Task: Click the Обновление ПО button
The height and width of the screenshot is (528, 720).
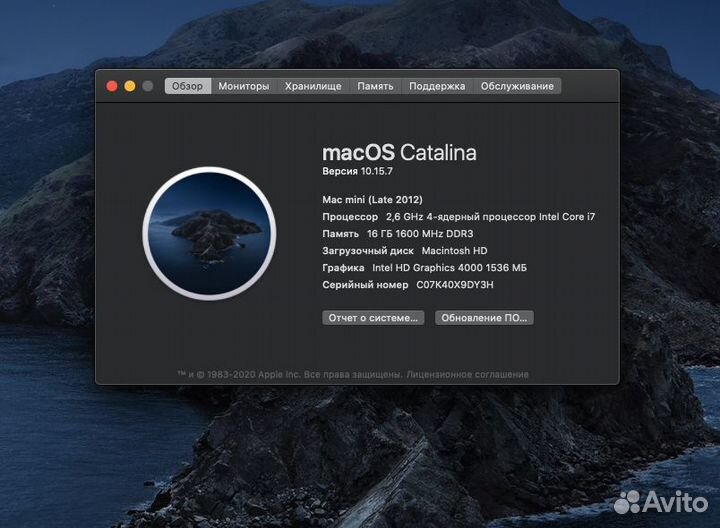Action: (x=484, y=318)
